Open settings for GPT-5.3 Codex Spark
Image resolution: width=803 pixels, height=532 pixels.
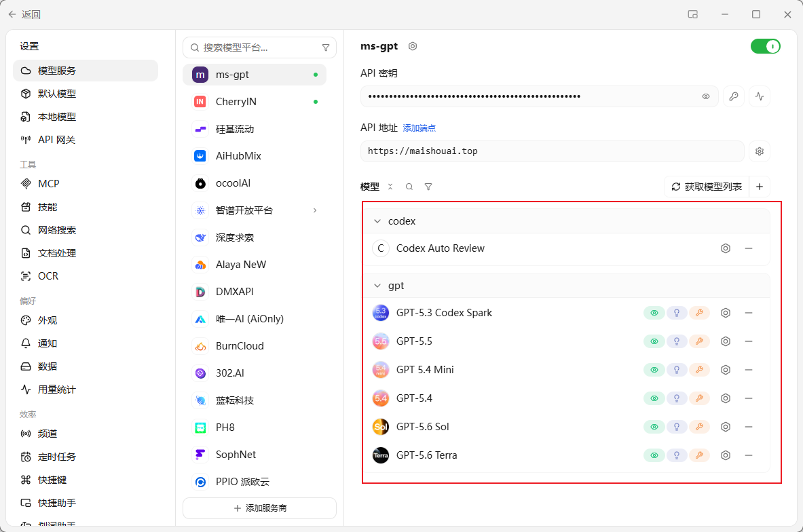(725, 313)
